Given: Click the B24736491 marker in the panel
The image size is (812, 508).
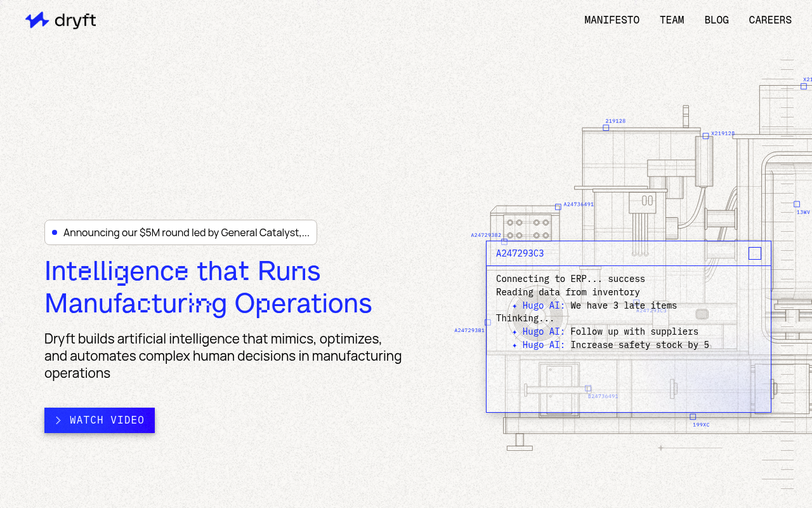Looking at the screenshot, I should point(588,389).
